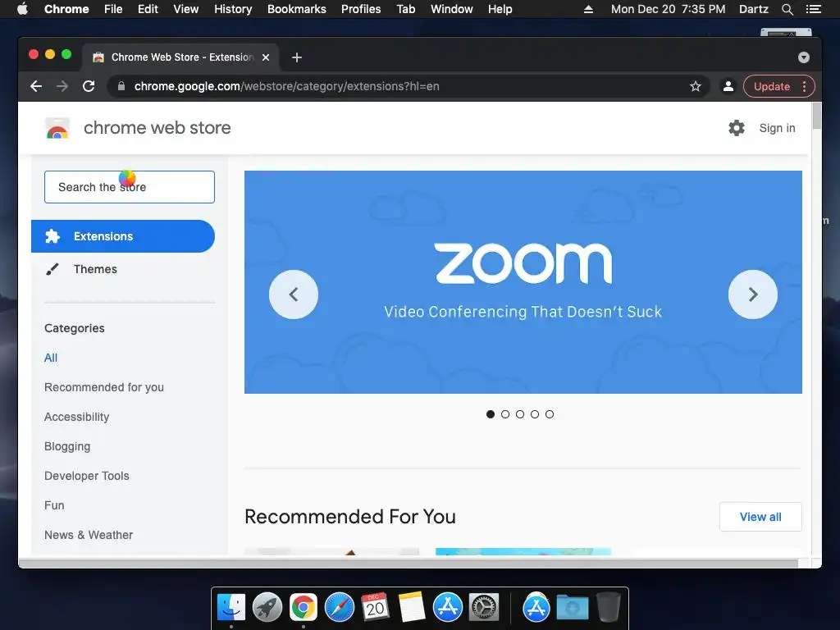The image size is (840, 630).
Task: Open the Profiles menu
Action: [361, 9]
